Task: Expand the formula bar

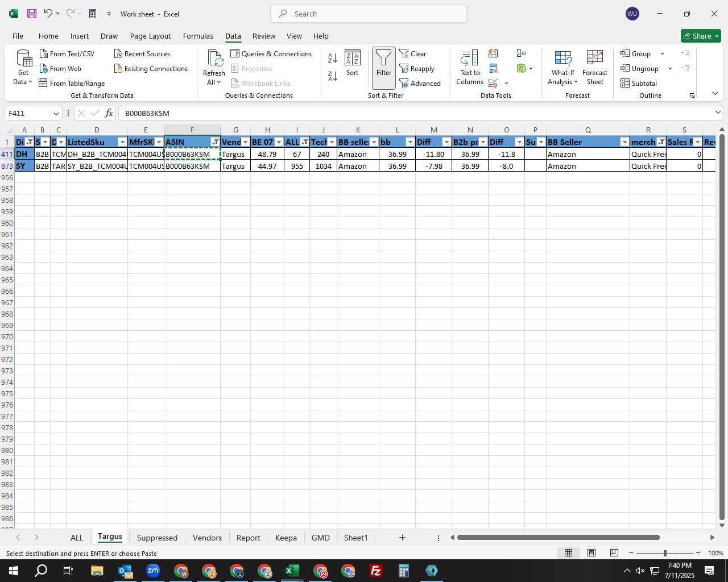Action: coord(718,113)
